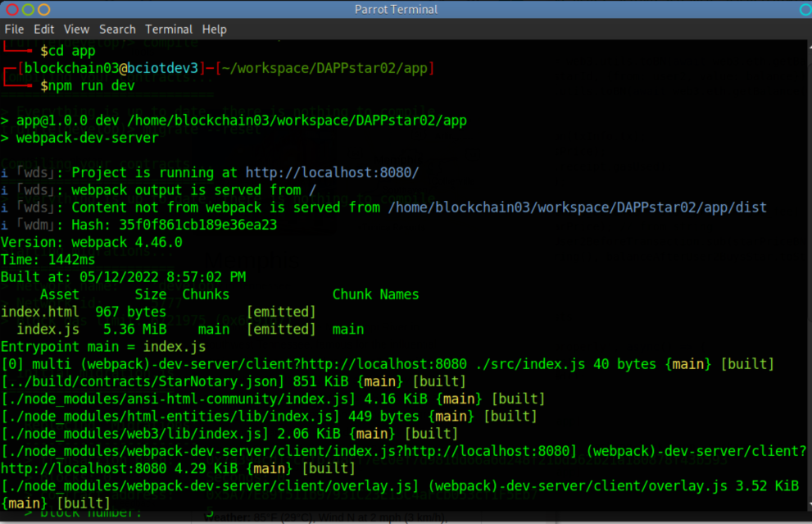Click the 'Hash: 35f0f861cb189e36ea23' text
The width and height of the screenshot is (812, 524).
click(x=174, y=225)
